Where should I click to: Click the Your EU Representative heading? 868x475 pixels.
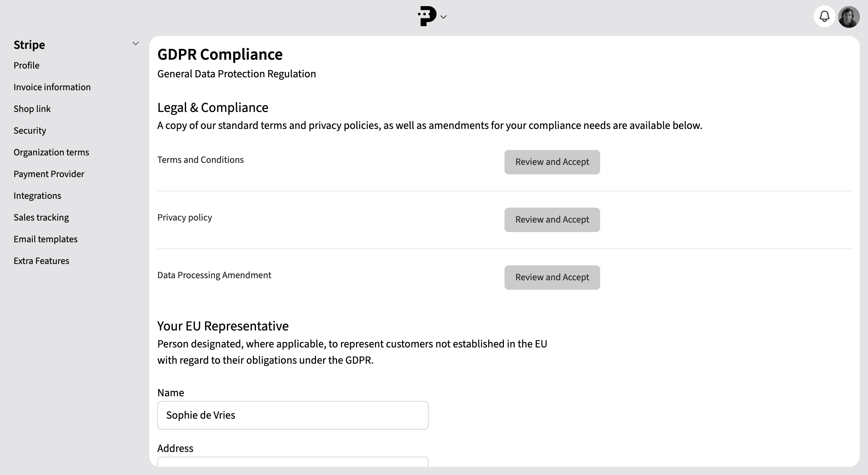[x=223, y=326]
